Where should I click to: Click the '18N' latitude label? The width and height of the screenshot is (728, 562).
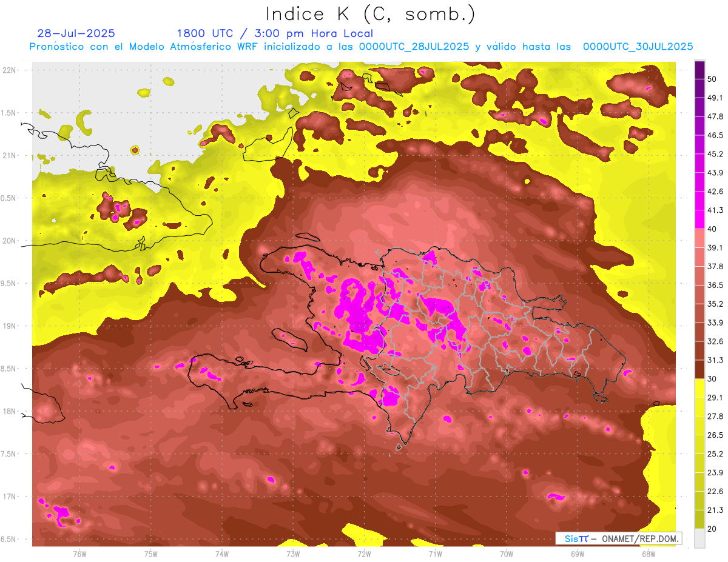click(x=10, y=411)
